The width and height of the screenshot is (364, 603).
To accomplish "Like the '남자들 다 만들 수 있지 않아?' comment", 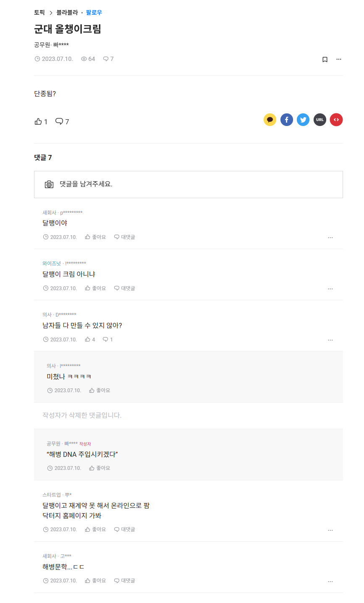I will pyautogui.click(x=90, y=340).
